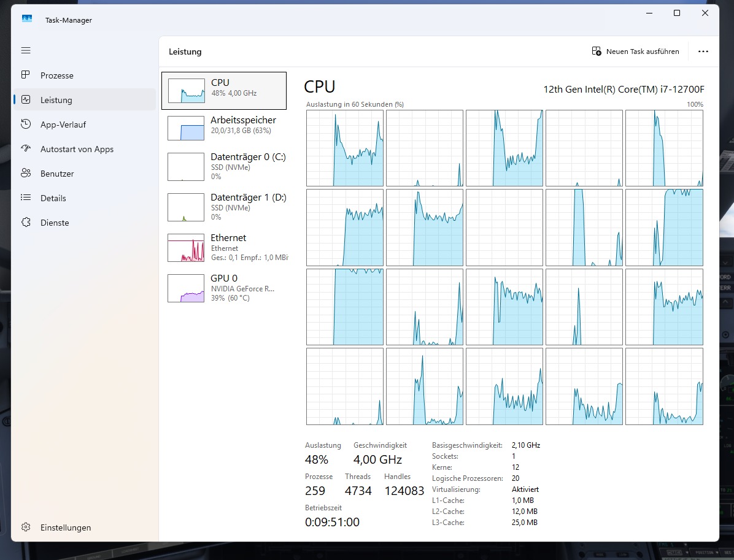The width and height of the screenshot is (734, 560).
Task: Click the L3-Cache value 25,0 MB
Action: (525, 523)
